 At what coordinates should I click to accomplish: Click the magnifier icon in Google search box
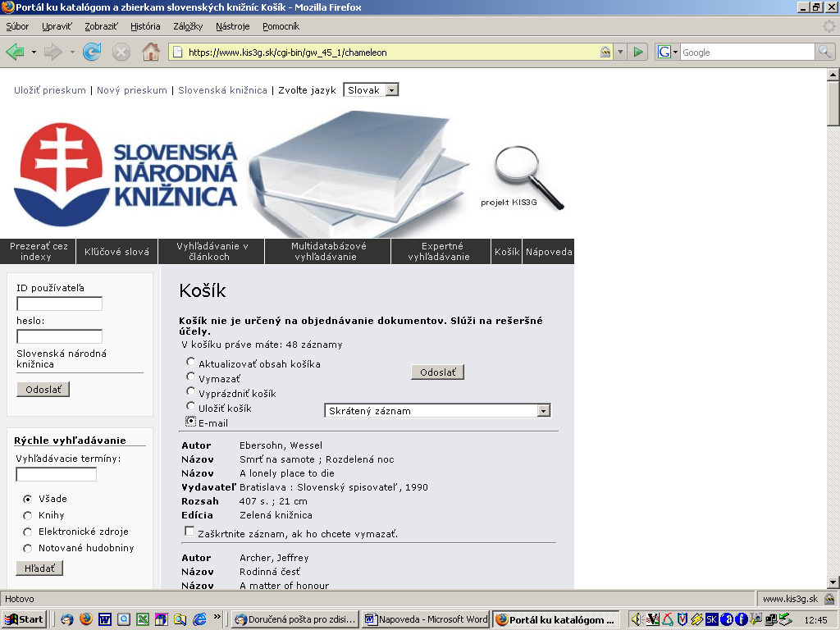coord(824,52)
